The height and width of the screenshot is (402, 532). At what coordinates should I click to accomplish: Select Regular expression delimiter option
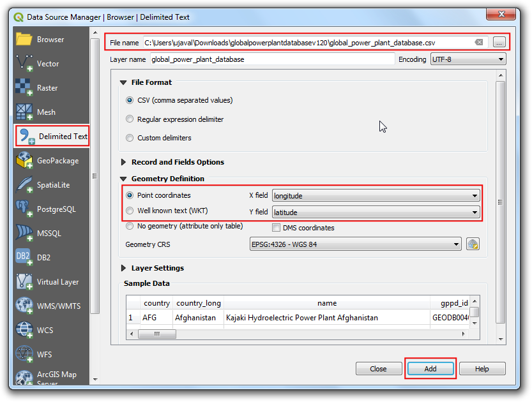tap(130, 119)
